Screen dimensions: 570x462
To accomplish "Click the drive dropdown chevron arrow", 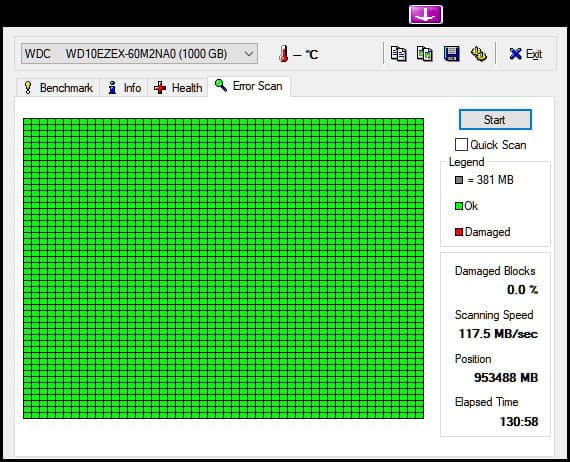I will [249, 54].
